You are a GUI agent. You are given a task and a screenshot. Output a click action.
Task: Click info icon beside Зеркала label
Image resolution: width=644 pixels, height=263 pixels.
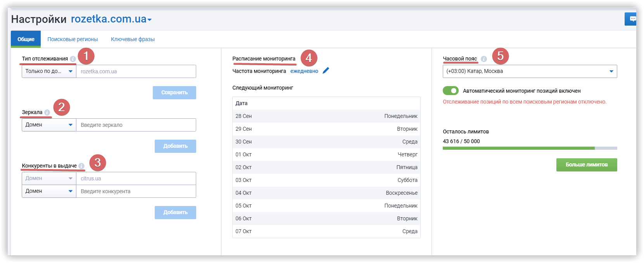[47, 112]
